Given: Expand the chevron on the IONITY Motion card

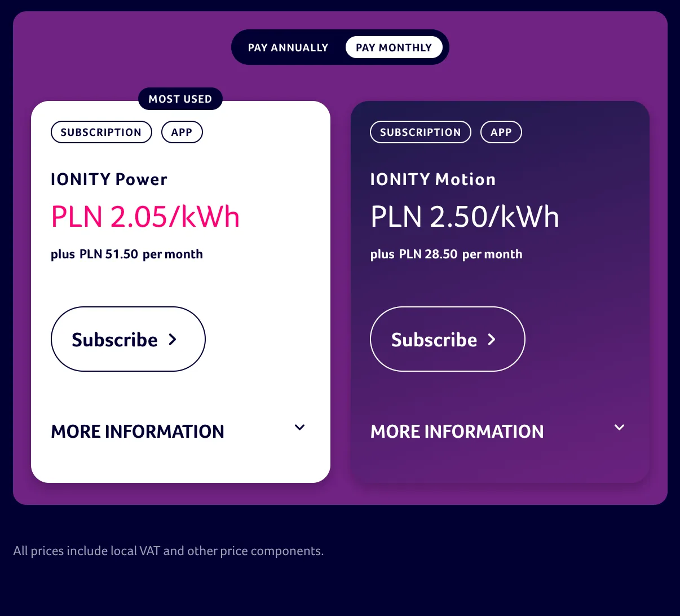Looking at the screenshot, I should point(619,428).
